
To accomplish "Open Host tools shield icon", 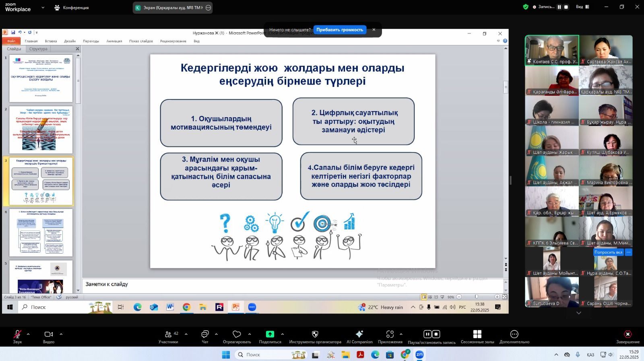I will point(315,334).
